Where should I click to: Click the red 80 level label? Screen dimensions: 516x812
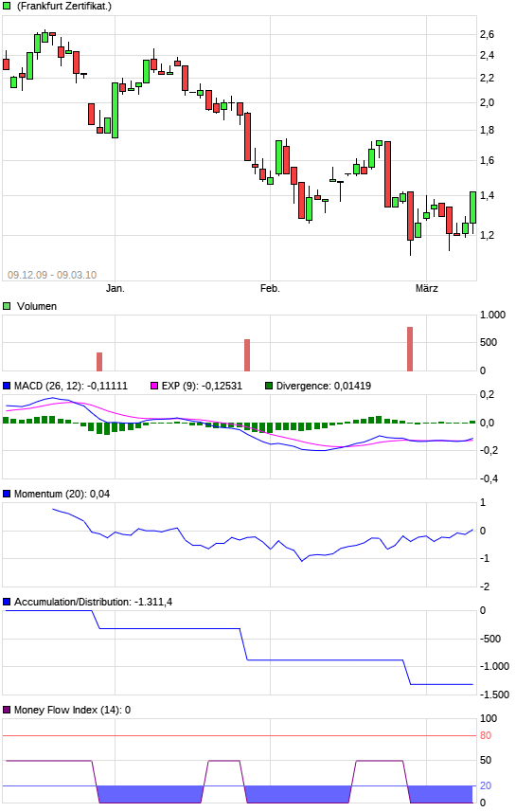pyautogui.click(x=486, y=735)
